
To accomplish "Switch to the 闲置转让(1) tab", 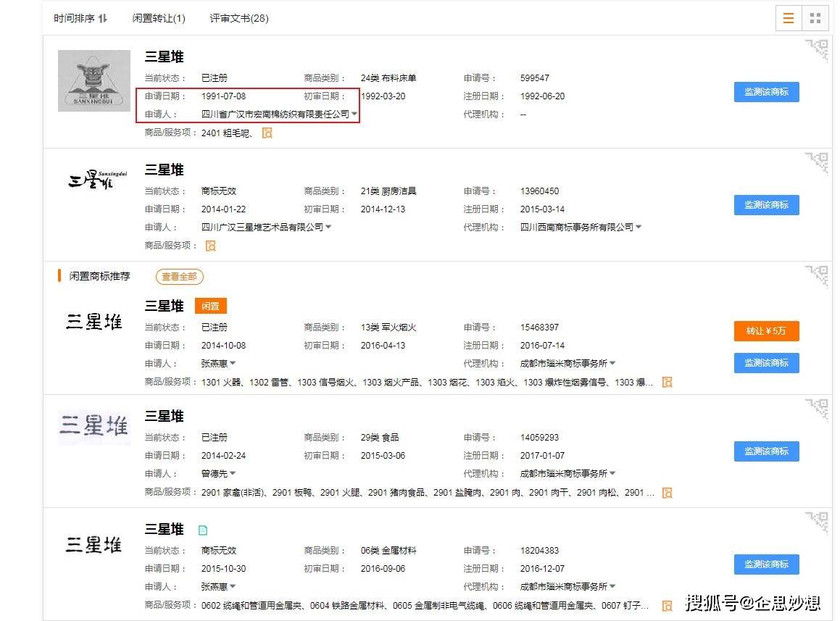I will tap(158, 18).
